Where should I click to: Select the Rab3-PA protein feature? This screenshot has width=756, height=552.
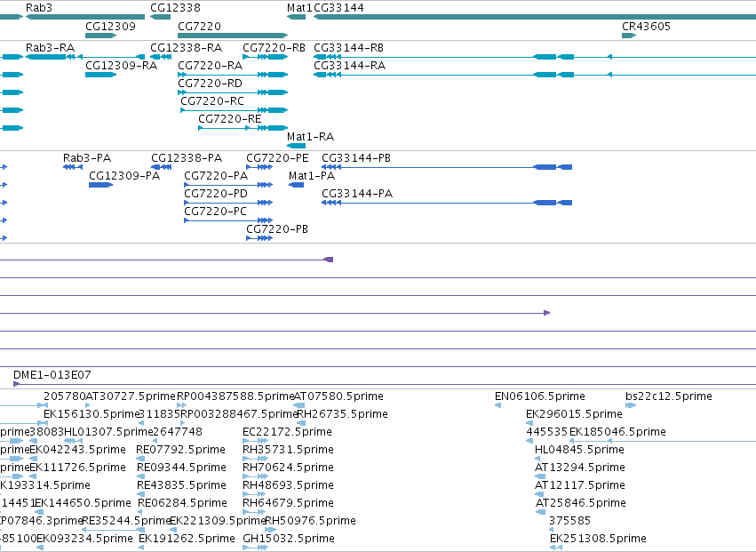(73, 167)
